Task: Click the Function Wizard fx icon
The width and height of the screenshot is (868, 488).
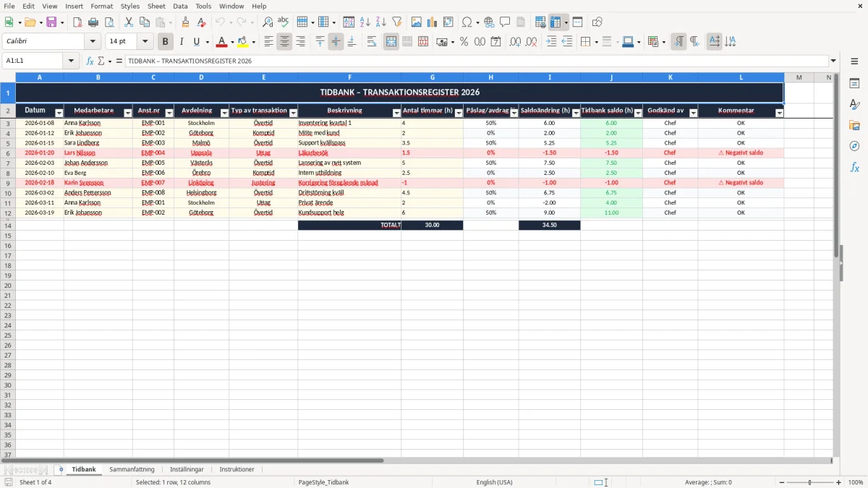Action: [90, 61]
